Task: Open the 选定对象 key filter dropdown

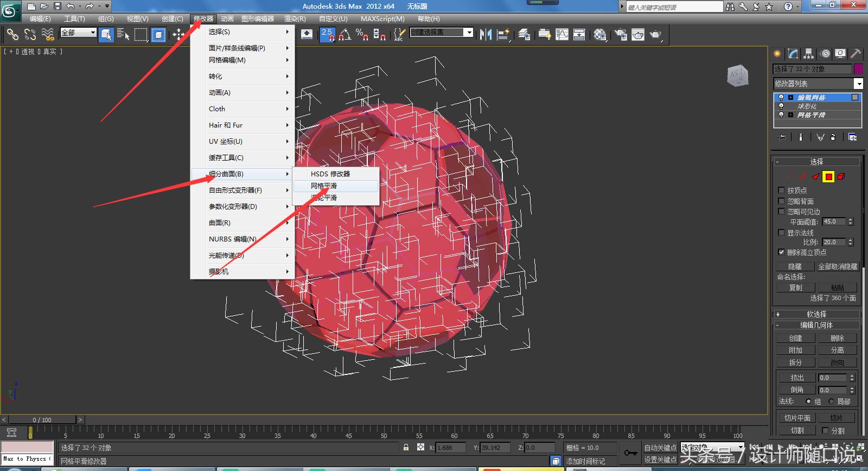Action: click(712, 448)
